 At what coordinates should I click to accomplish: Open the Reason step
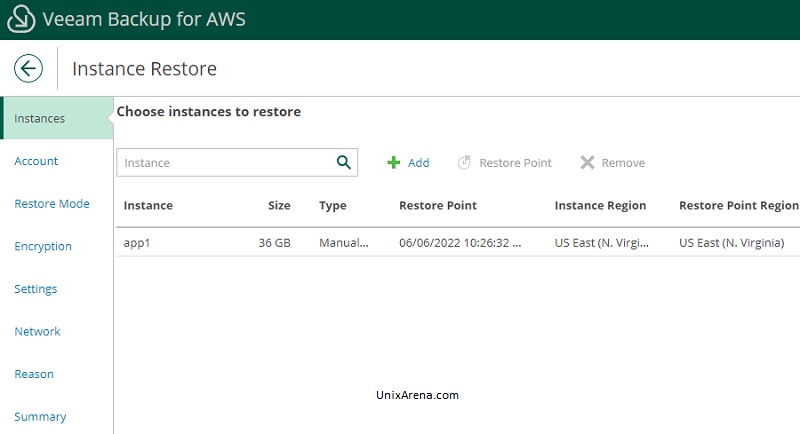click(34, 374)
